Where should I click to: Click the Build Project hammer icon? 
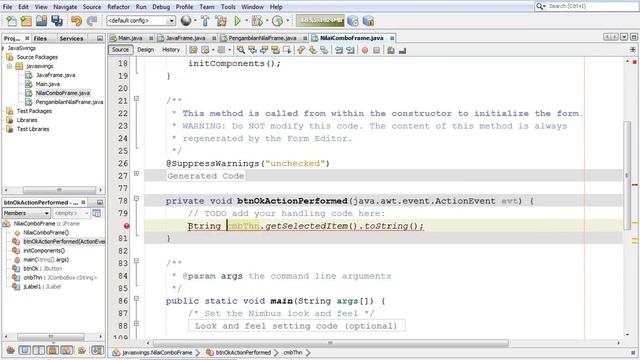pyautogui.click(x=205, y=21)
